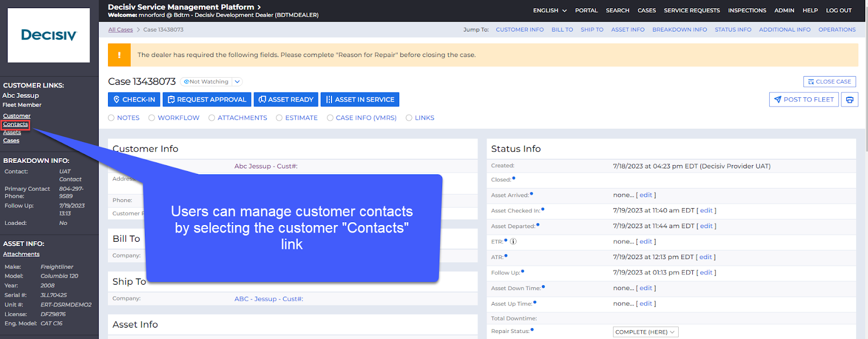Open the Not Watching dropdown arrow

point(237,82)
